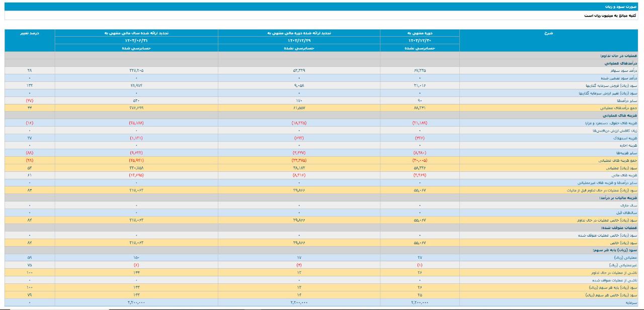Click the 1403/06/31 fiscal year date header
The height and width of the screenshot is (310, 644).
[x=136, y=41]
